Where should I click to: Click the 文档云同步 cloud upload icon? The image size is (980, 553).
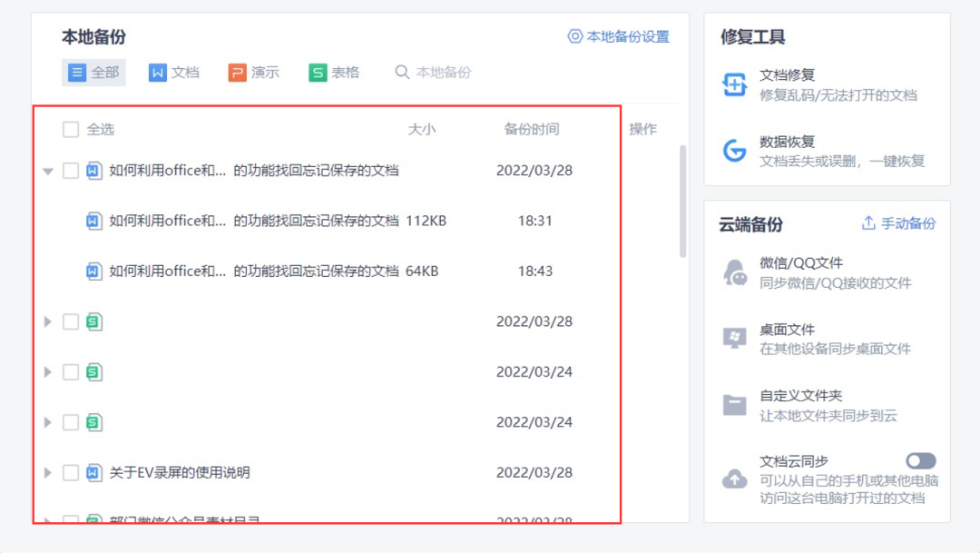point(734,479)
